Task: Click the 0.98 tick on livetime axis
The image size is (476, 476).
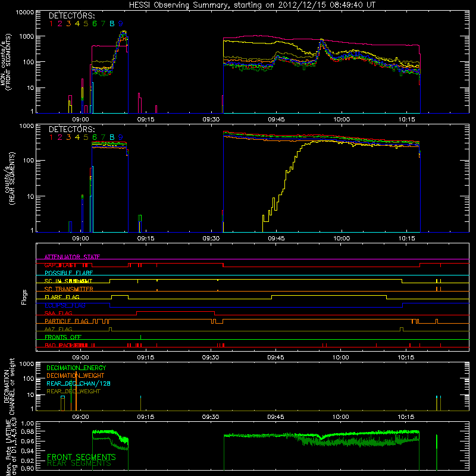Action: point(27,431)
